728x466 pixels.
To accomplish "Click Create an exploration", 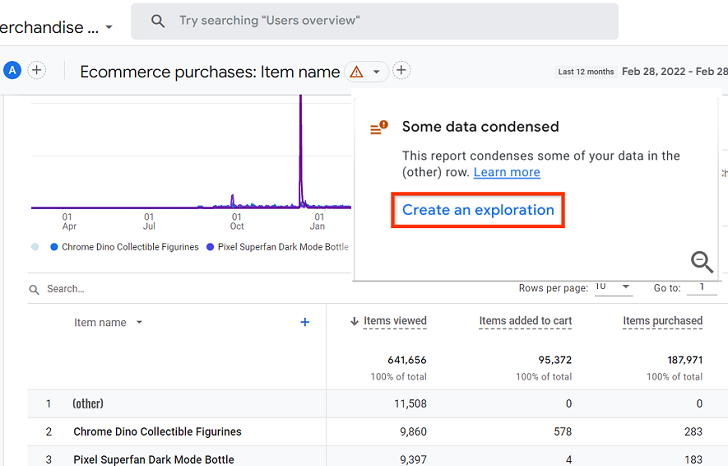I will [478, 210].
